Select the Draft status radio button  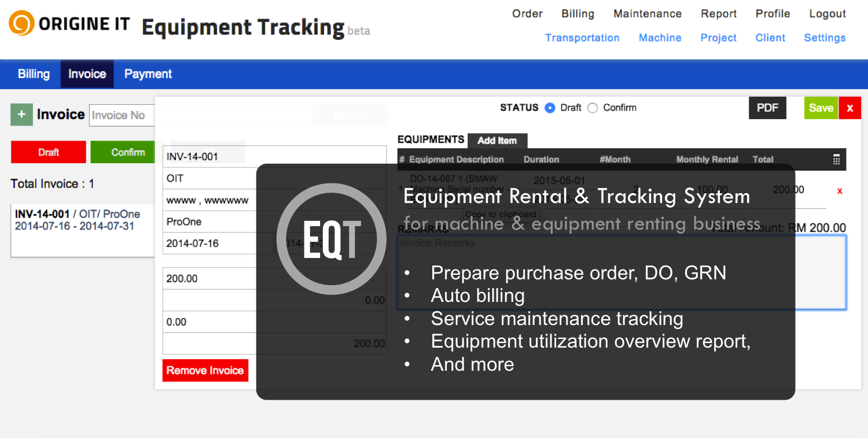[550, 108]
